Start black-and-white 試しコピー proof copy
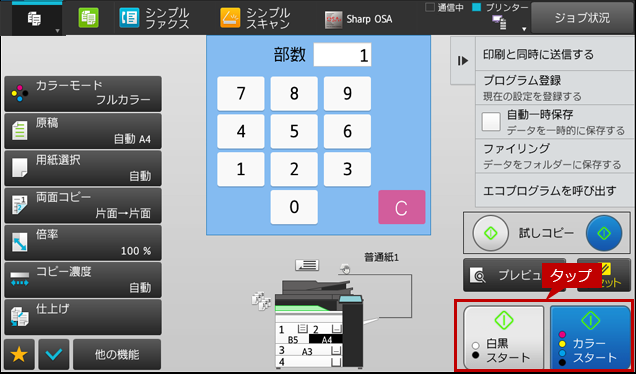Viewport: 636px width, 374px height. point(490,233)
